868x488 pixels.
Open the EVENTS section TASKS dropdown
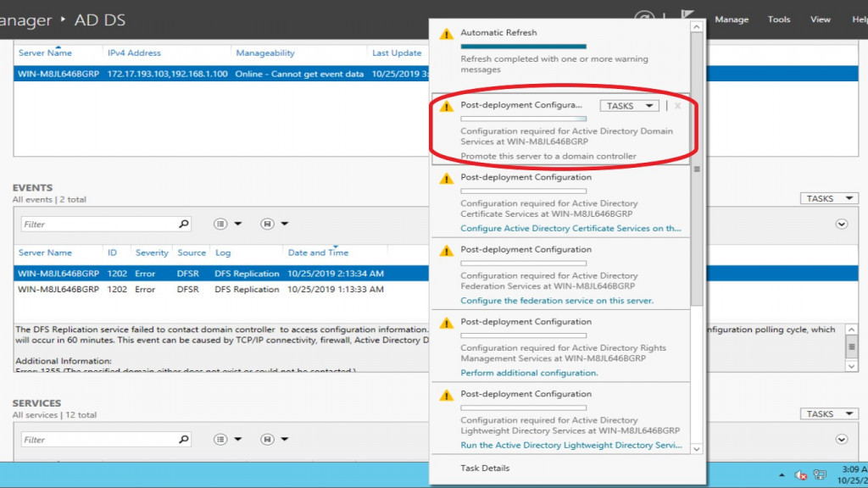tap(829, 198)
